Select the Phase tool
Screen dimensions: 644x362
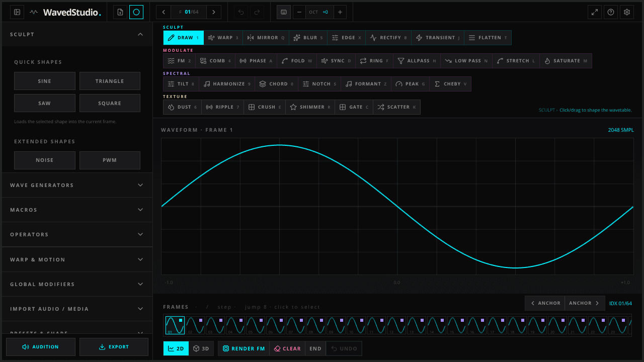(x=256, y=61)
